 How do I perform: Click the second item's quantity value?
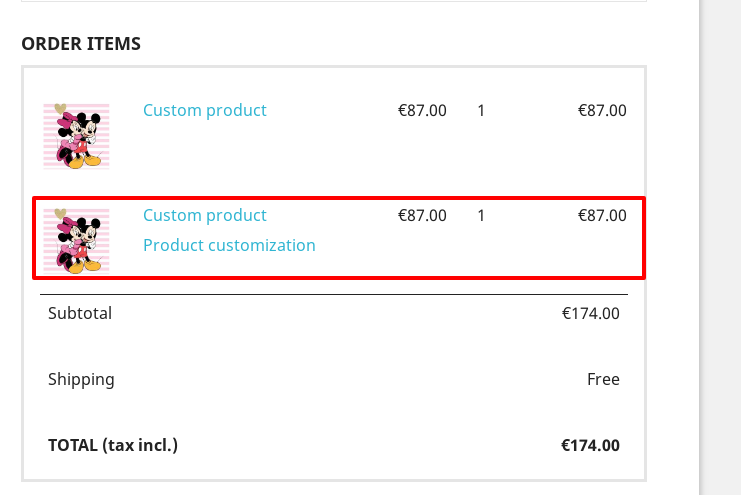pyautogui.click(x=481, y=215)
